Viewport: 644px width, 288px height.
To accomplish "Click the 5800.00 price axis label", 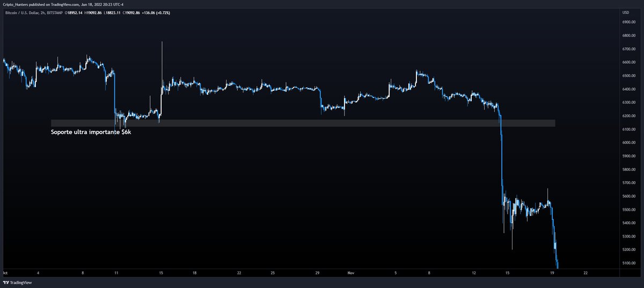I will (x=629, y=170).
